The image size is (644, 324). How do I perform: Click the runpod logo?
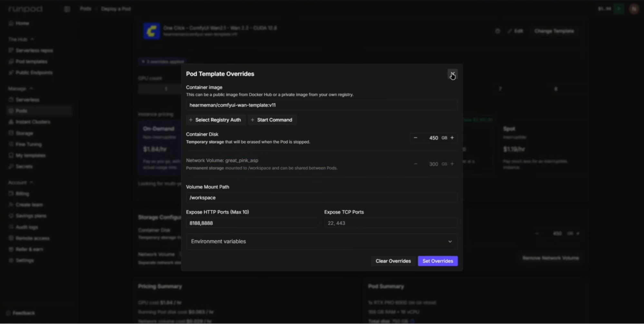[25, 9]
